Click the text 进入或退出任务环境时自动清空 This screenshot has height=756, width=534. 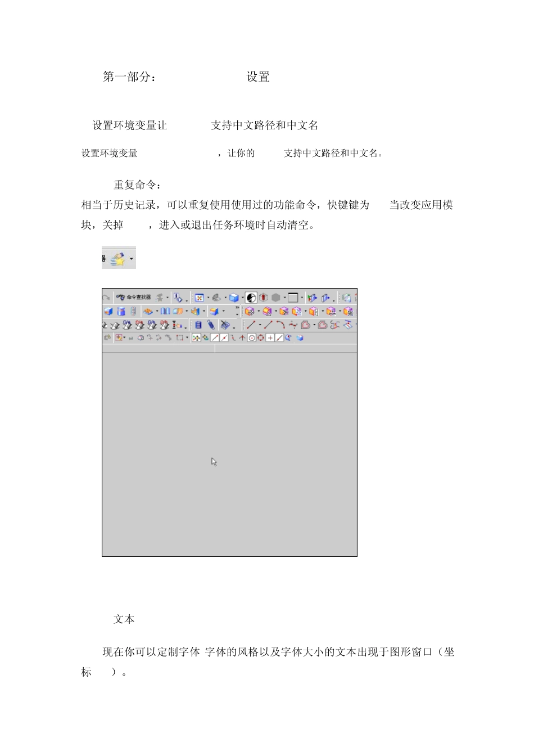click(234, 225)
